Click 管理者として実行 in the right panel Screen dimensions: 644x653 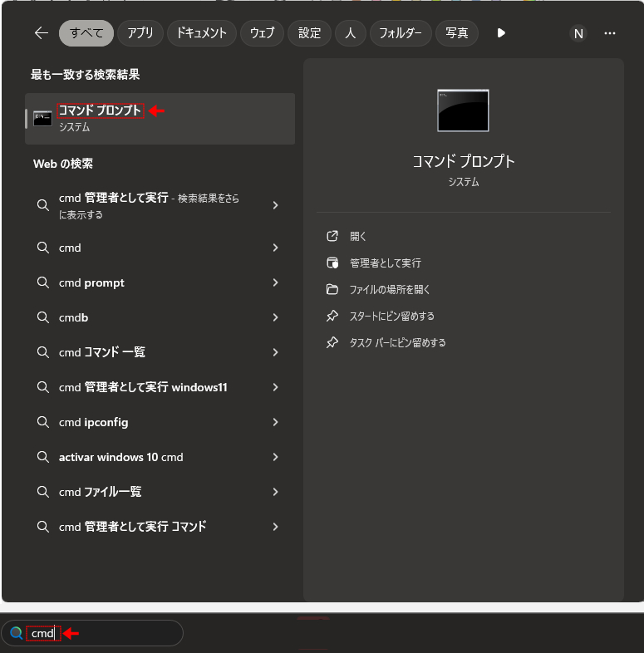click(386, 263)
